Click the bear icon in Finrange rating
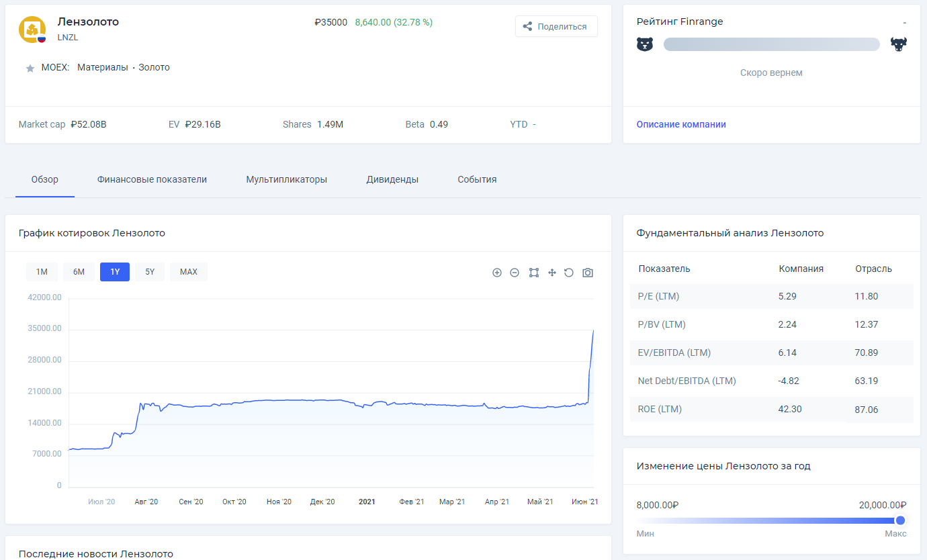927x560 pixels. [x=645, y=44]
